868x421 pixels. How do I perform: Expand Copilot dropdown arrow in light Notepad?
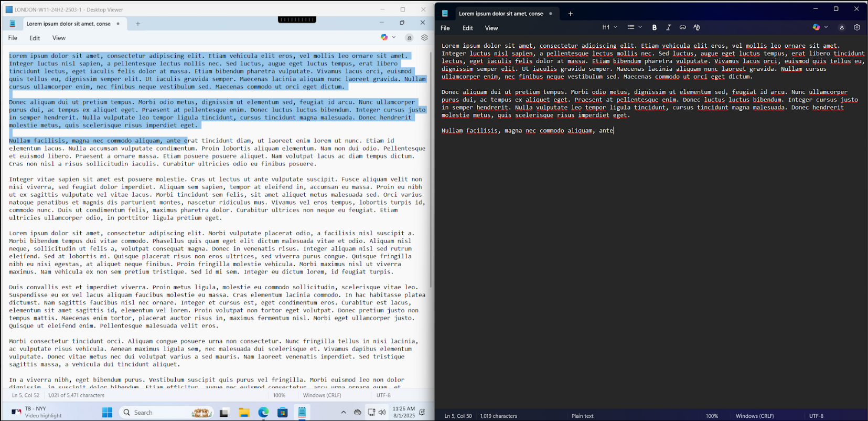[x=394, y=37]
